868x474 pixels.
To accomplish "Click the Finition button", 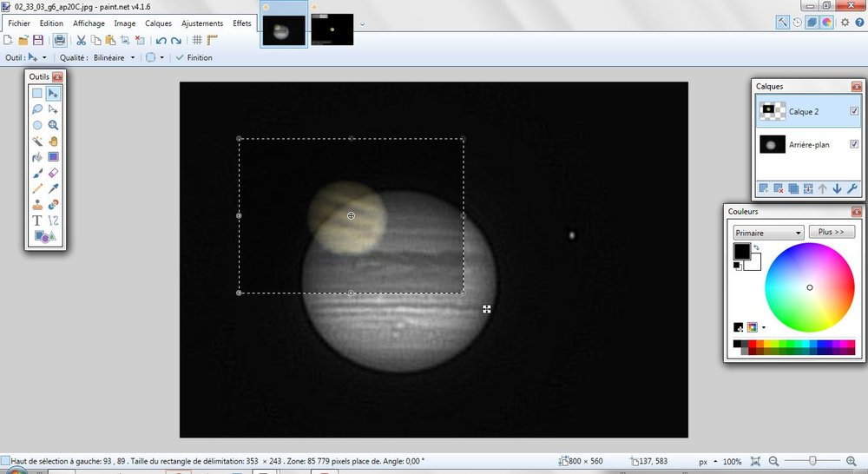I will pos(194,57).
